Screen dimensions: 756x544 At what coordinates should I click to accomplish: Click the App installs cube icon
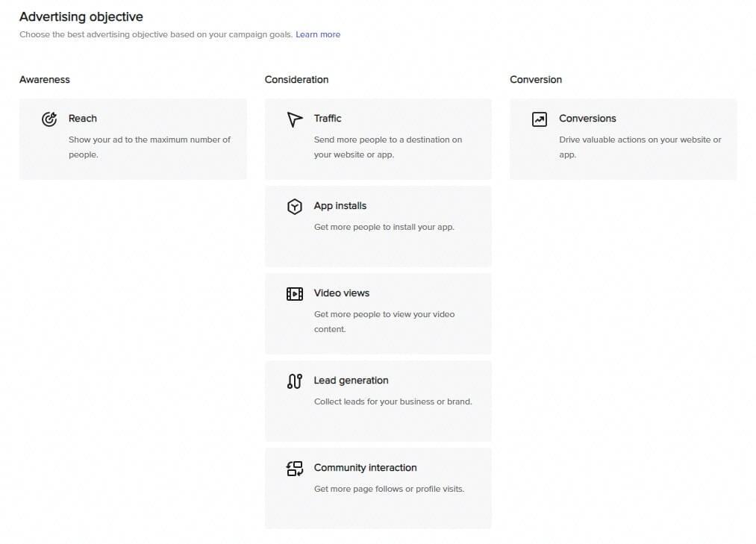click(295, 207)
